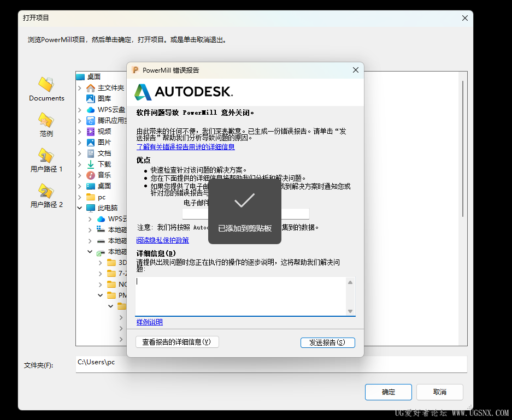
Task: Open the 范例 shortcut icon
Action: (46, 120)
